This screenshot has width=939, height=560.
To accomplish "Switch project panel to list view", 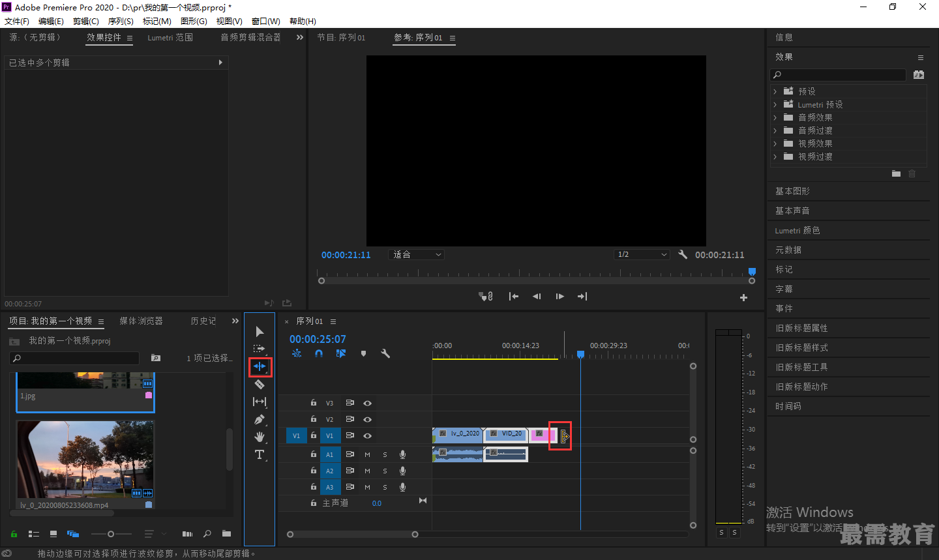I will tap(34, 534).
